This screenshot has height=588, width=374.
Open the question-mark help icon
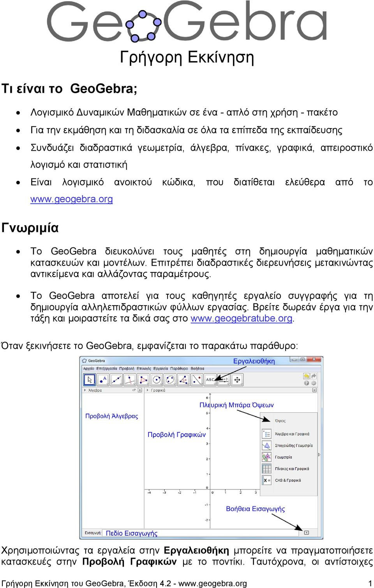click(x=306, y=383)
